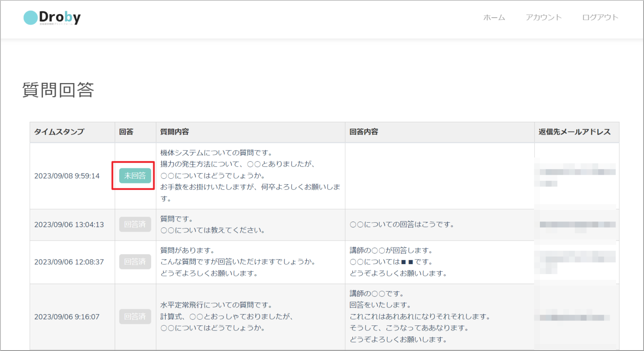Click ログアウト to sign out

(600, 18)
